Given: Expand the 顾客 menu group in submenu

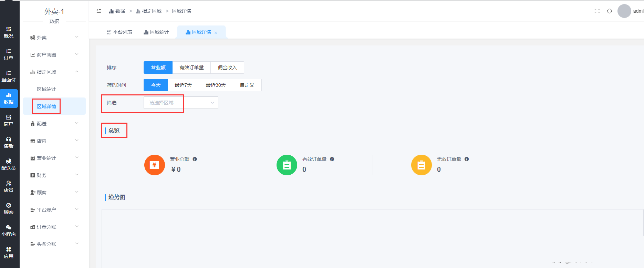Looking at the screenshot, I should [54, 193].
